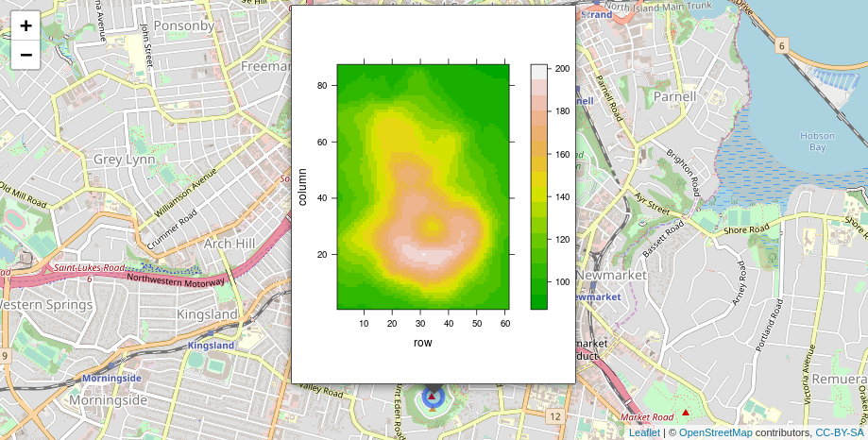Click the Kingsland train station label

click(211, 346)
